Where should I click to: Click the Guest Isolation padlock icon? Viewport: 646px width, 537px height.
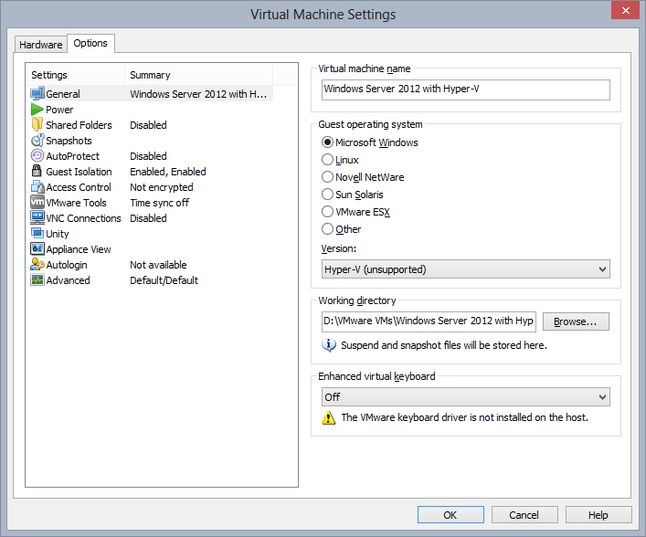pyautogui.click(x=37, y=171)
